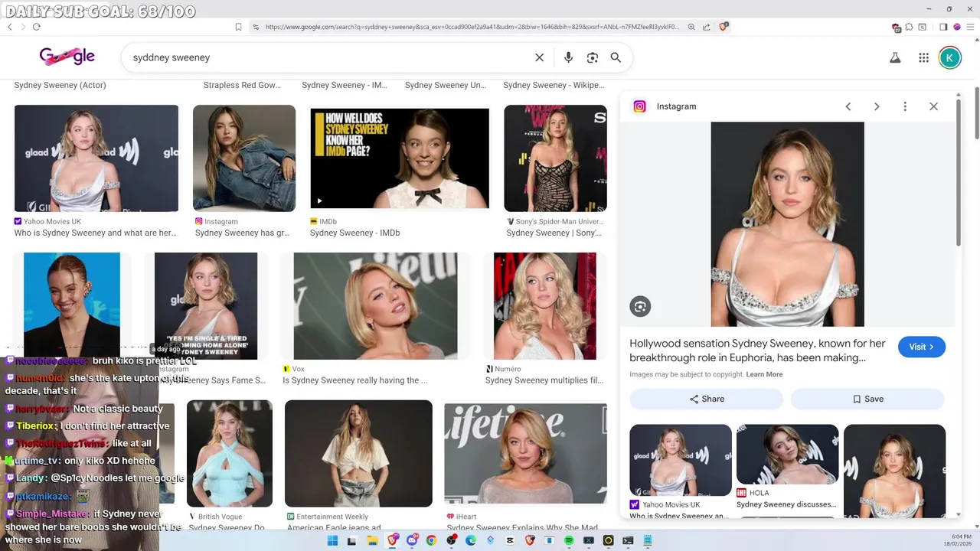Show previous image in the preview panel
Screen dimensions: 980x551
[848, 106]
